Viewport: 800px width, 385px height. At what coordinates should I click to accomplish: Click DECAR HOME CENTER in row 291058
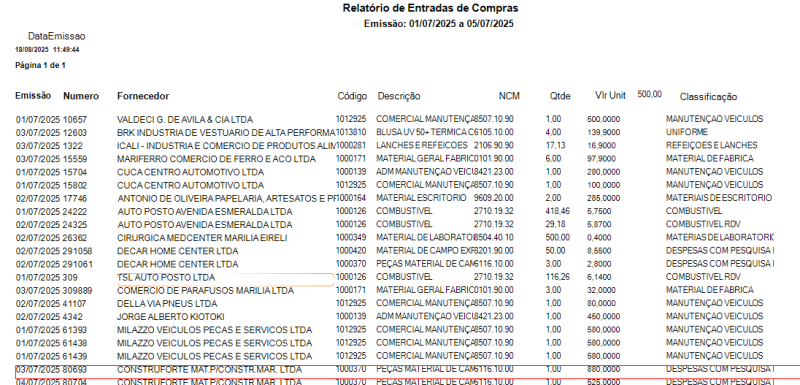pyautogui.click(x=178, y=251)
